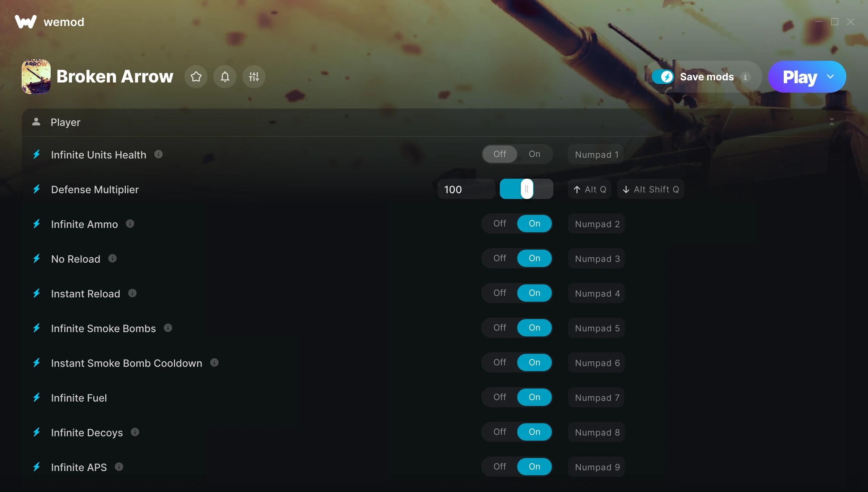The width and height of the screenshot is (868, 492).
Task: Click the Save mods info icon
Action: click(x=745, y=77)
